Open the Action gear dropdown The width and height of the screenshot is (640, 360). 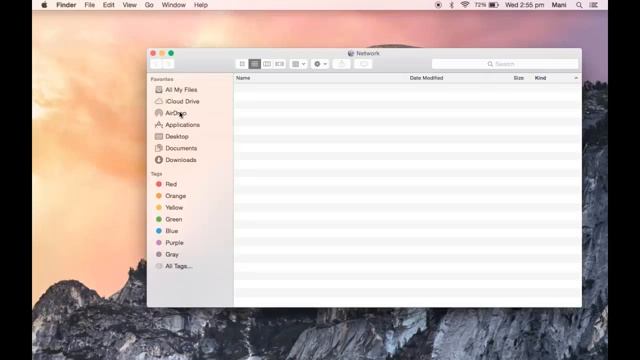(320, 64)
